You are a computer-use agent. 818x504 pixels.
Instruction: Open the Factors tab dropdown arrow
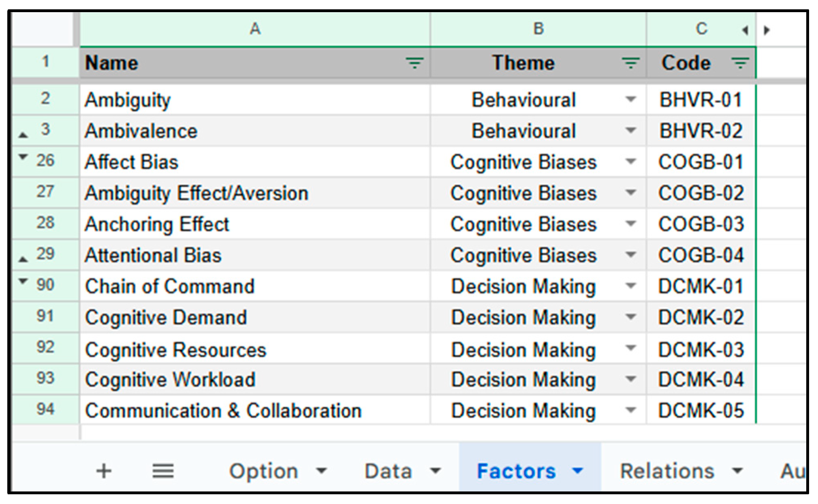(577, 471)
